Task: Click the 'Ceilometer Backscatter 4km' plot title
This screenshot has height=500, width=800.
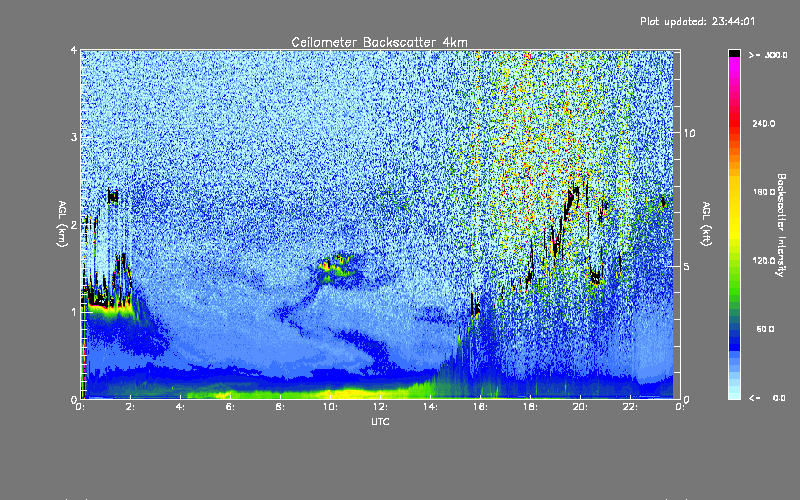Action: click(x=379, y=42)
